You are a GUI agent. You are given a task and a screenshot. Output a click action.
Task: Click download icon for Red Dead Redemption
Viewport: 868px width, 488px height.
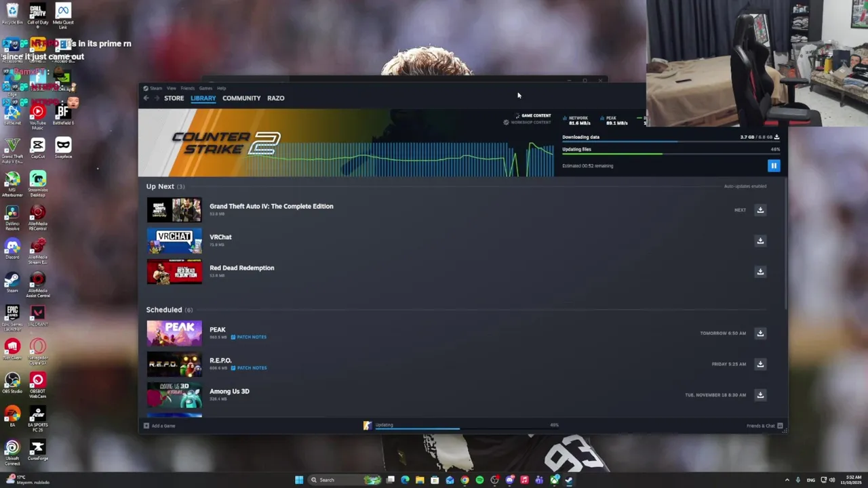[760, 272]
